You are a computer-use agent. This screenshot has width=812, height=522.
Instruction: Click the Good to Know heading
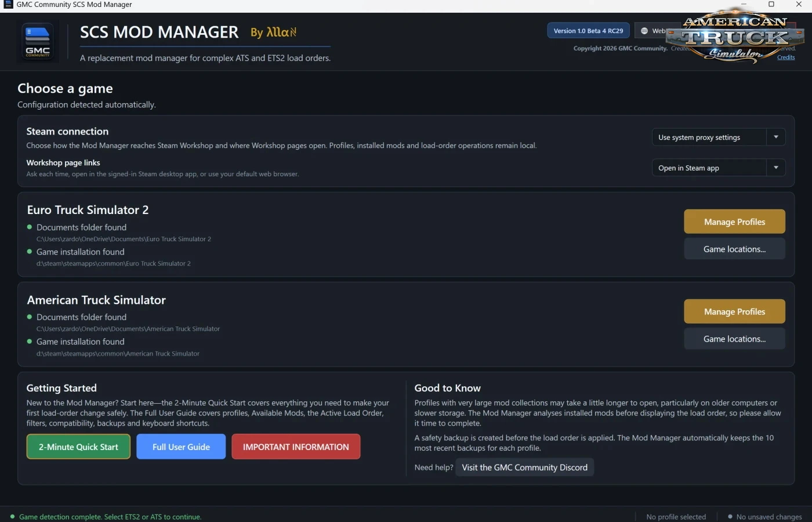point(447,388)
